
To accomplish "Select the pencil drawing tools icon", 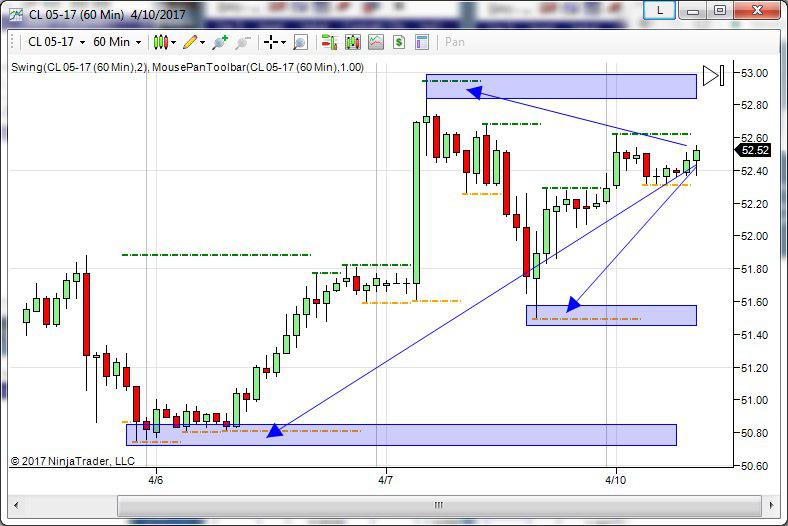I will pos(190,42).
